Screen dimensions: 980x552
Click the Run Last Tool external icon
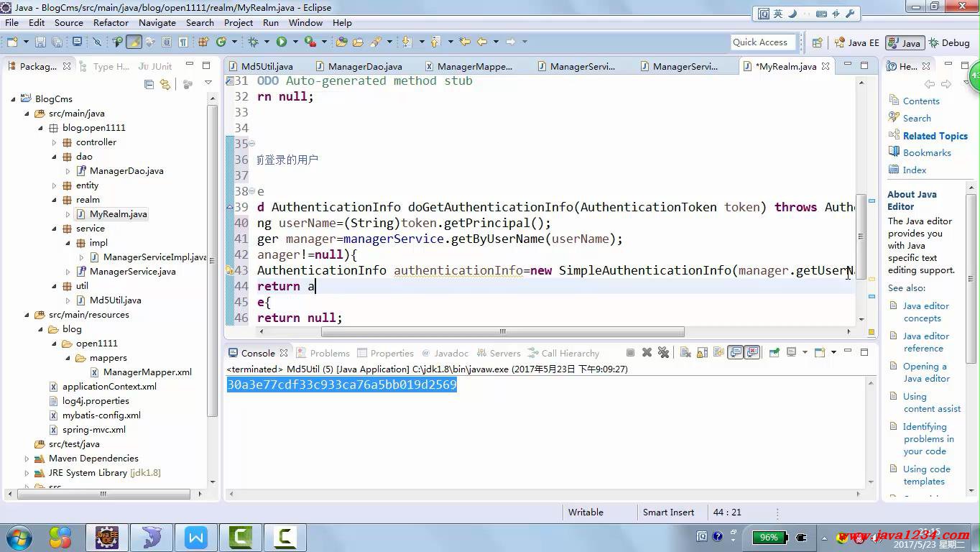(310, 42)
